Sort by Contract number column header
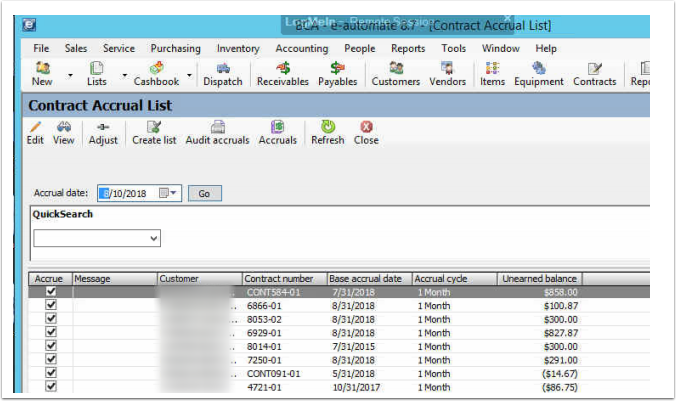 click(285, 279)
